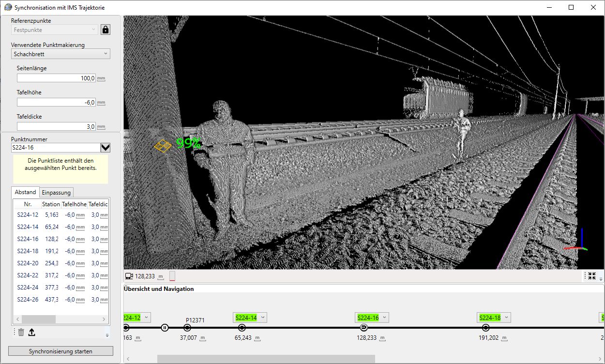Open the Verwendete Punktmarkierung Schachbrett dropdown
This screenshot has width=605, height=364.
(x=60, y=54)
